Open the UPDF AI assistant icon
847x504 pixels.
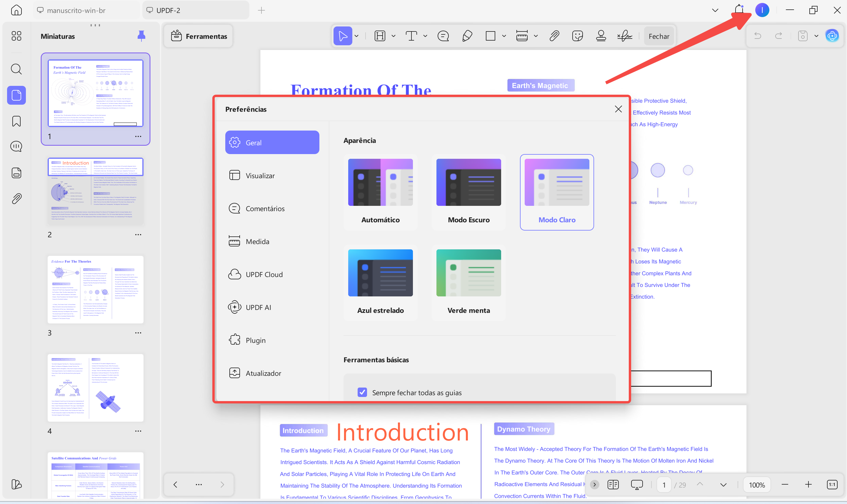pos(832,36)
